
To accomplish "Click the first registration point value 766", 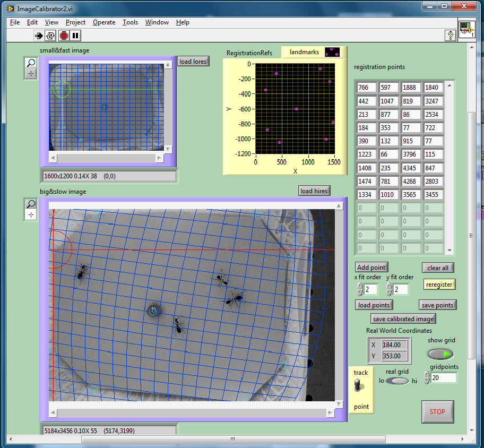I will (x=366, y=88).
